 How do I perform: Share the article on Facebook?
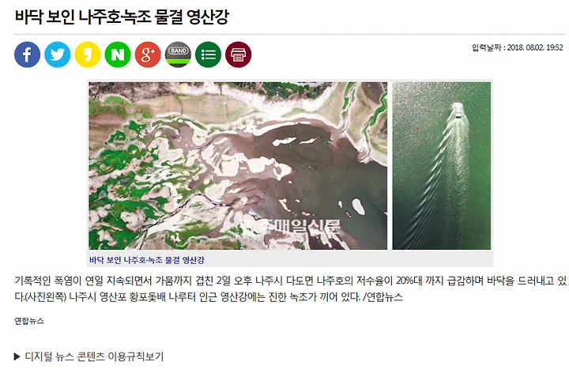coord(27,55)
